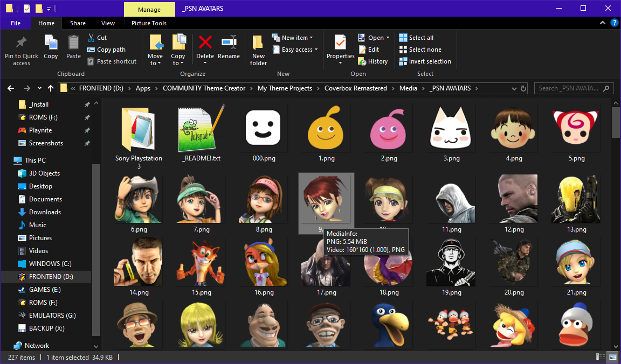
Task: Select Downloads in navigation pane
Action: click(x=45, y=212)
